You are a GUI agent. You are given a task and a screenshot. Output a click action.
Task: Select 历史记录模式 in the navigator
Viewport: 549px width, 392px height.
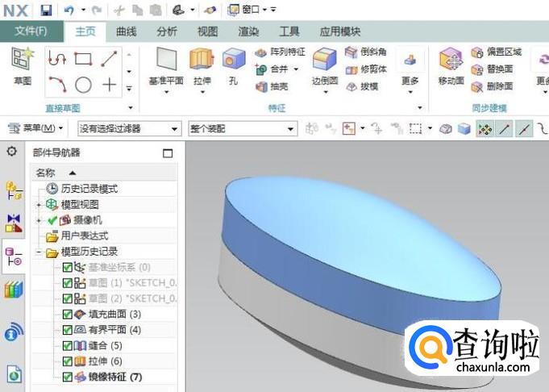(x=89, y=189)
